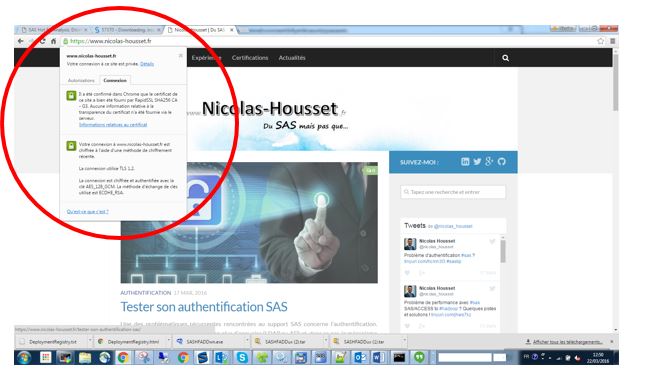Switch to the Autorisations tab
The image size is (645, 390).
coord(81,80)
